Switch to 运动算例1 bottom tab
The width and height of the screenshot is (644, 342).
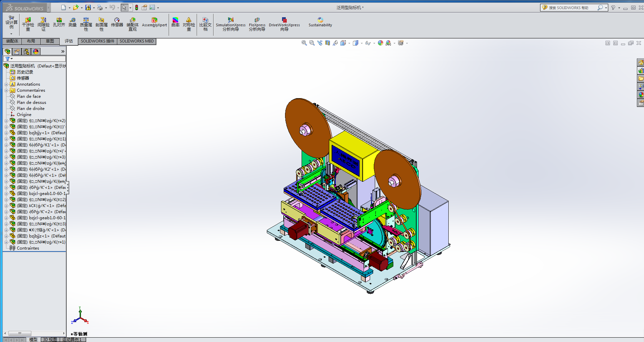click(x=72, y=340)
